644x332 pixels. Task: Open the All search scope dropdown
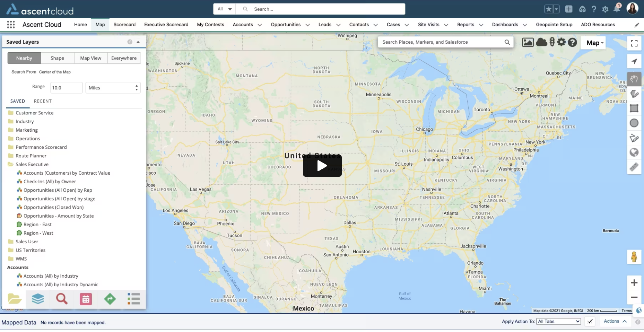(x=225, y=9)
